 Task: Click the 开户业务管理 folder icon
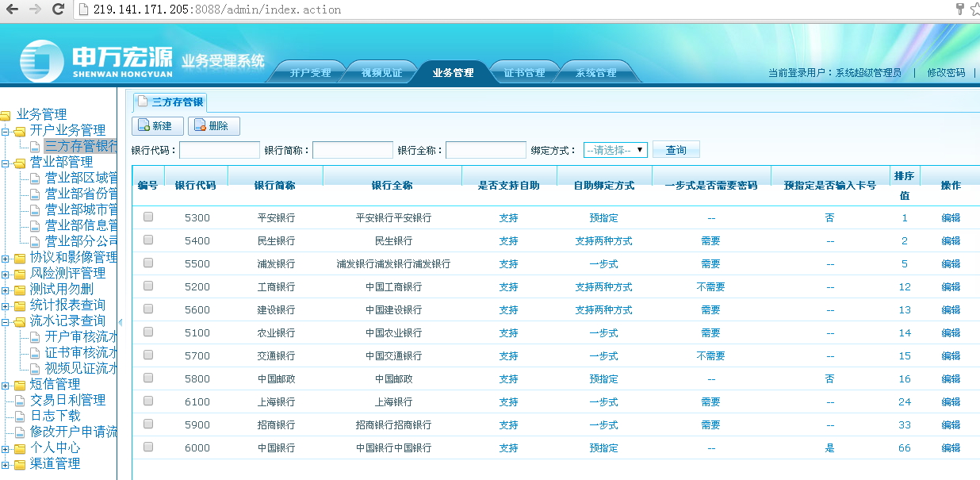tap(21, 131)
